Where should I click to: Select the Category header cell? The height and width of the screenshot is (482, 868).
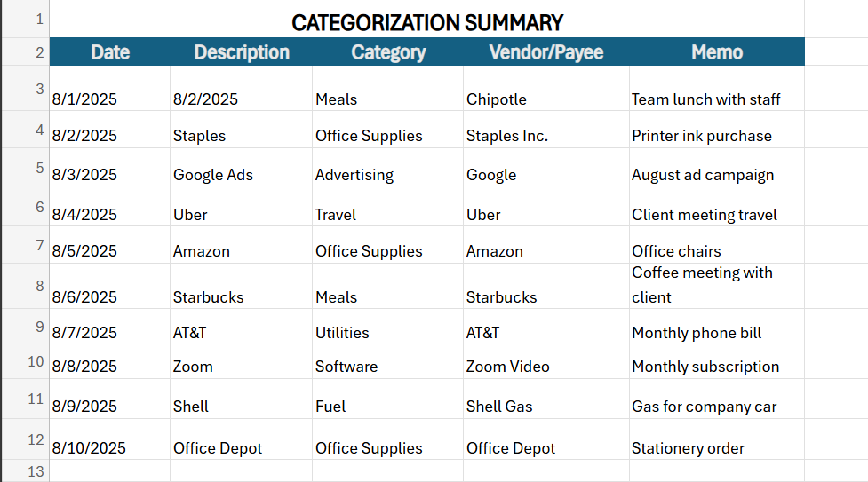pos(388,52)
